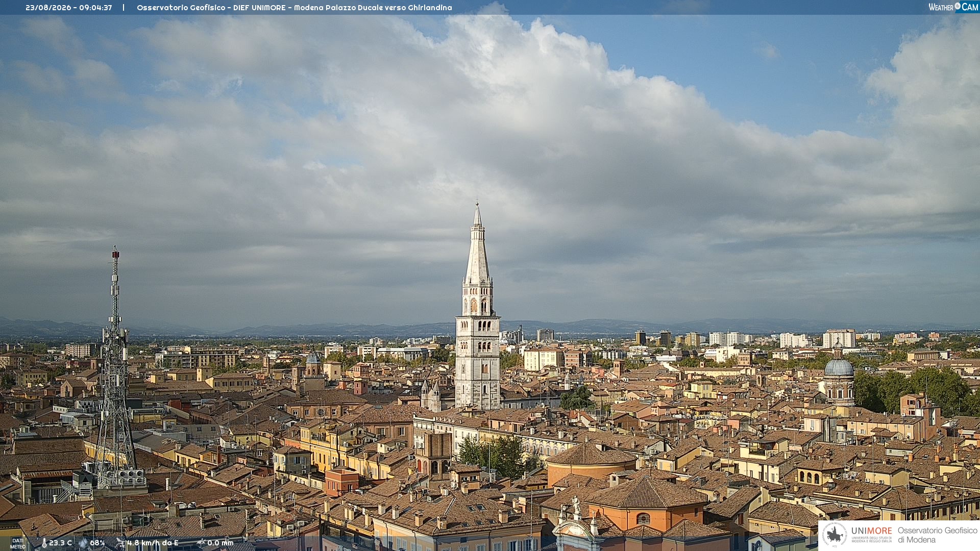Image resolution: width=980 pixels, height=551 pixels.
Task: Click the rain umbrella icon
Action: click(x=201, y=543)
